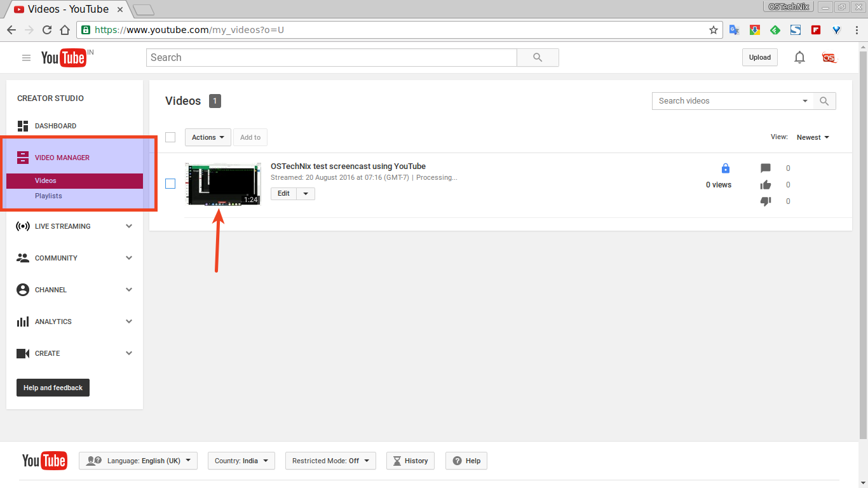This screenshot has height=488, width=868.
Task: Open the OSTechNix account avatar
Action: 829,57
